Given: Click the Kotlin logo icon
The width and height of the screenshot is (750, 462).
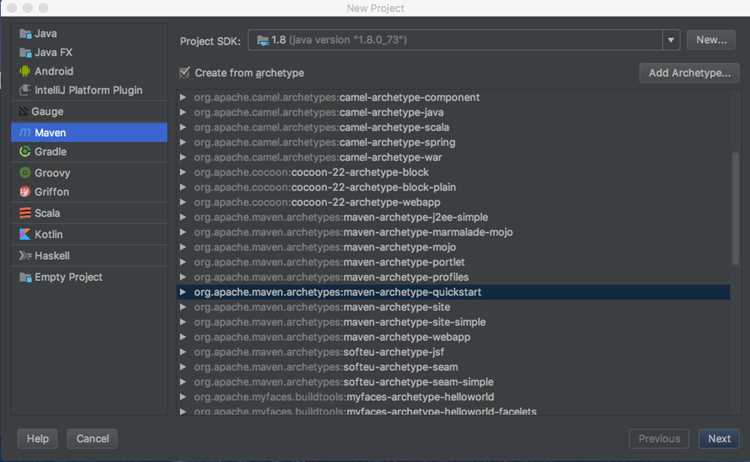Looking at the screenshot, I should click(25, 234).
